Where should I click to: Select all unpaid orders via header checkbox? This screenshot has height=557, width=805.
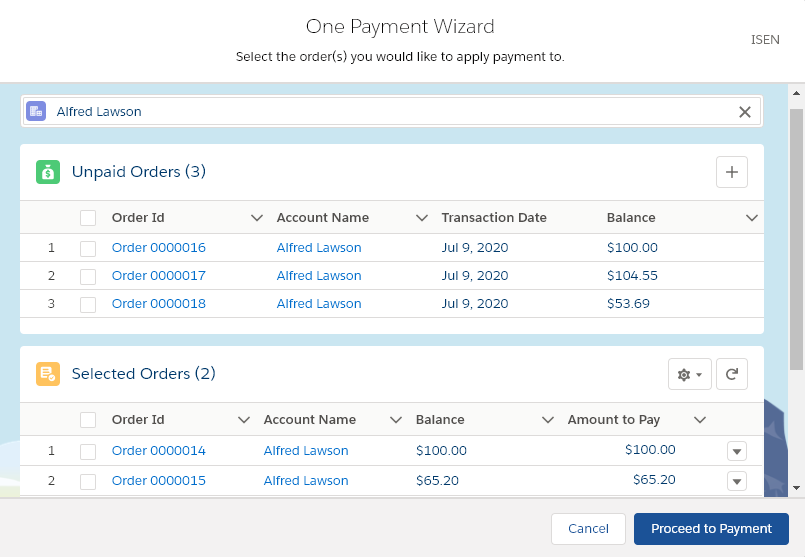88,218
